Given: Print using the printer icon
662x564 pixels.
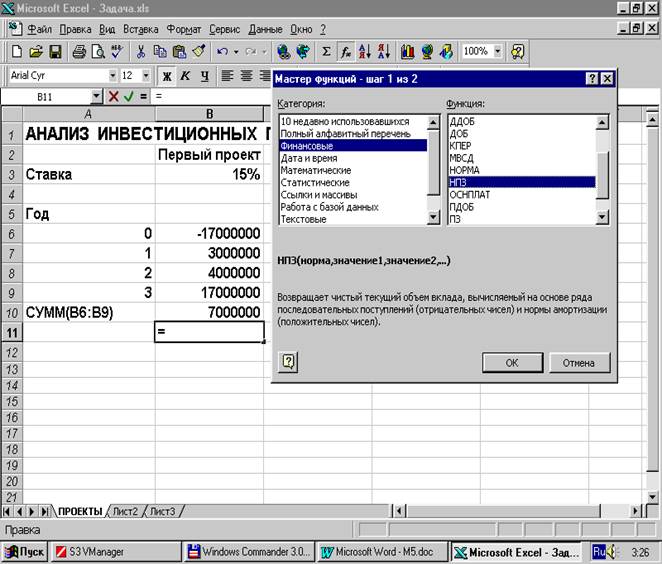Looking at the screenshot, I should pyautogui.click(x=79, y=52).
